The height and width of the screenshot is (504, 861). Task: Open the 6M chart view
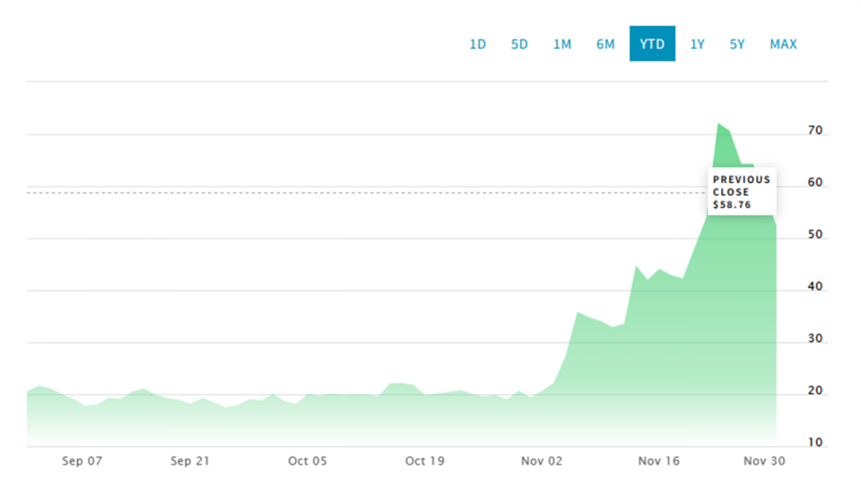pyautogui.click(x=605, y=44)
